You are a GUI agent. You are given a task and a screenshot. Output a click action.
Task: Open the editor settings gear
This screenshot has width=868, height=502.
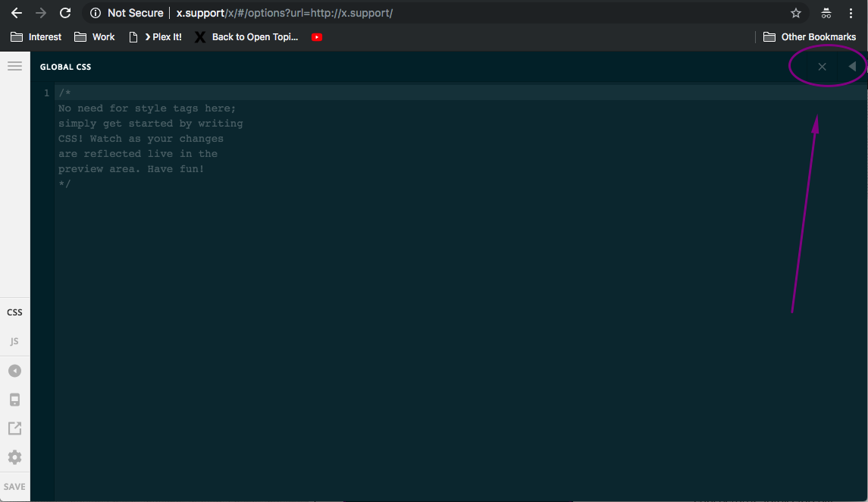tap(14, 457)
